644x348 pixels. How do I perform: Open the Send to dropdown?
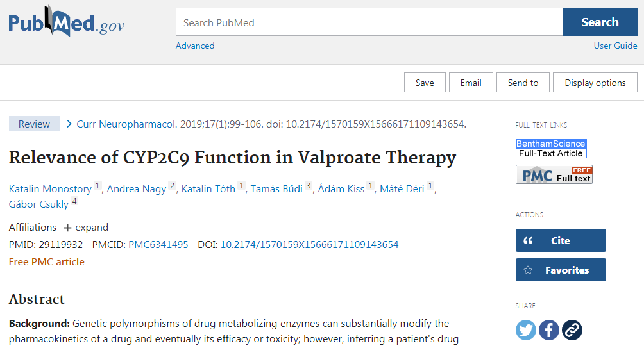pyautogui.click(x=523, y=83)
